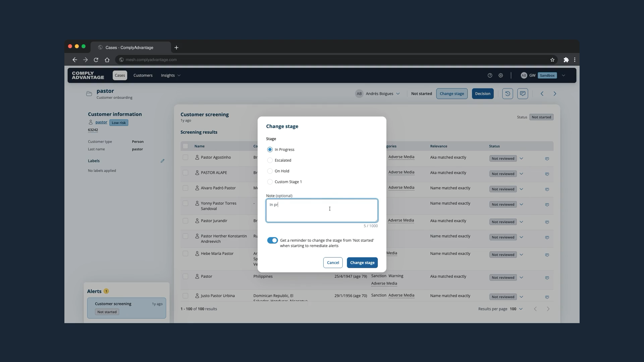The width and height of the screenshot is (644, 362).
Task: Click the browser extensions puzzle icon
Action: click(x=566, y=60)
